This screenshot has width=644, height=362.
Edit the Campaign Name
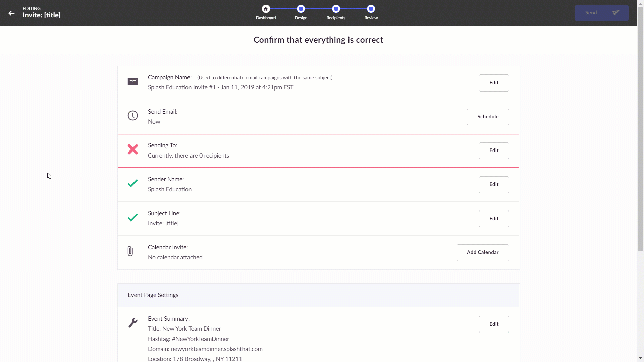click(494, 83)
